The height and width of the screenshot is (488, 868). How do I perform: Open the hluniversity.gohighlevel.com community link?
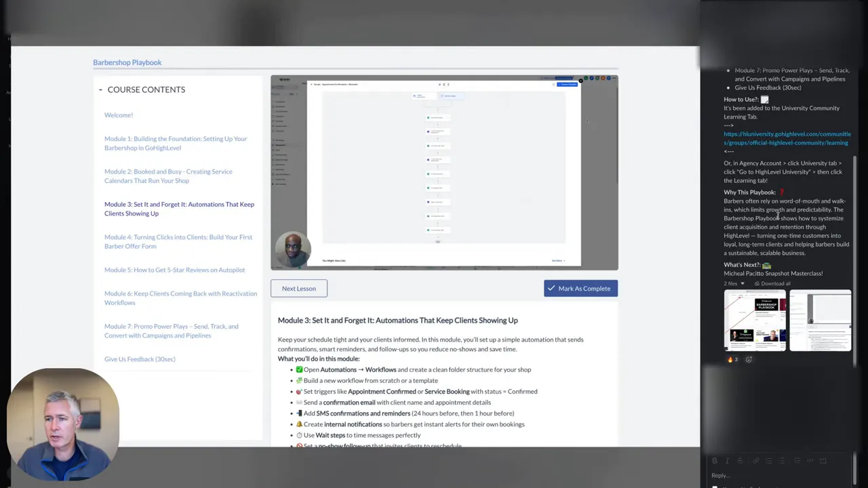(x=787, y=138)
